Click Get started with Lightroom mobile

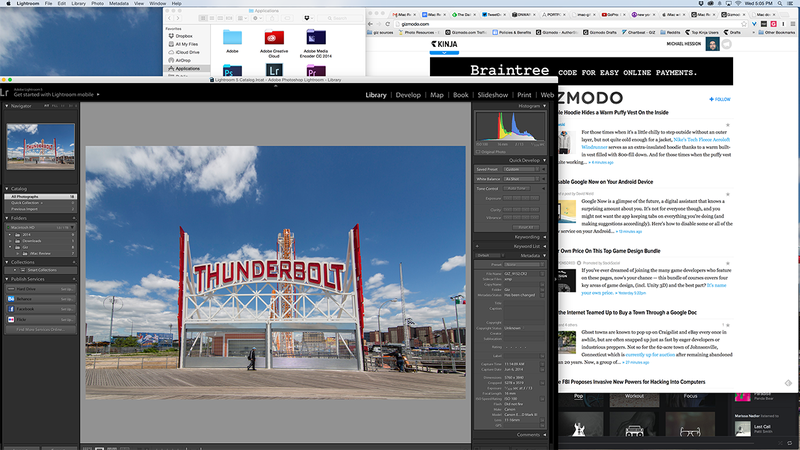coord(56,95)
